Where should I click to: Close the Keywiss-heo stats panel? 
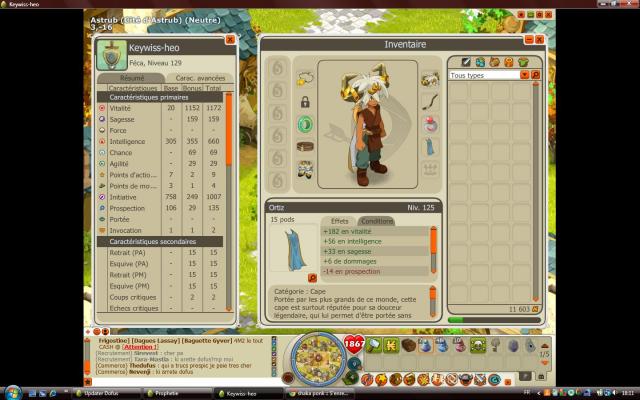[x=230, y=40]
